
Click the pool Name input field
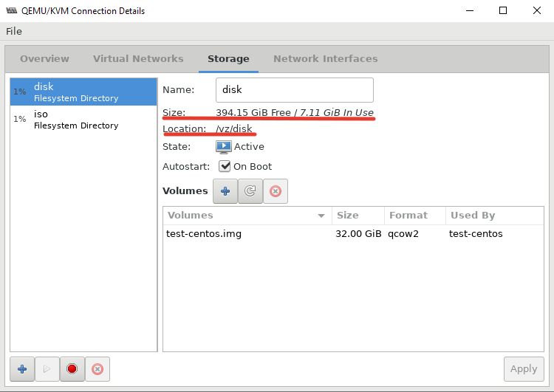pos(294,90)
